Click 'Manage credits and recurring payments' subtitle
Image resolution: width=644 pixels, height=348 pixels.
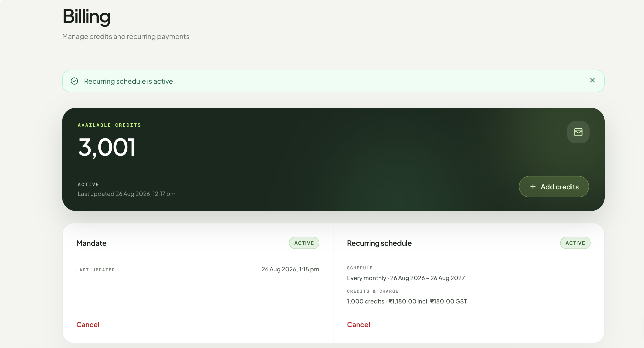[x=126, y=37]
